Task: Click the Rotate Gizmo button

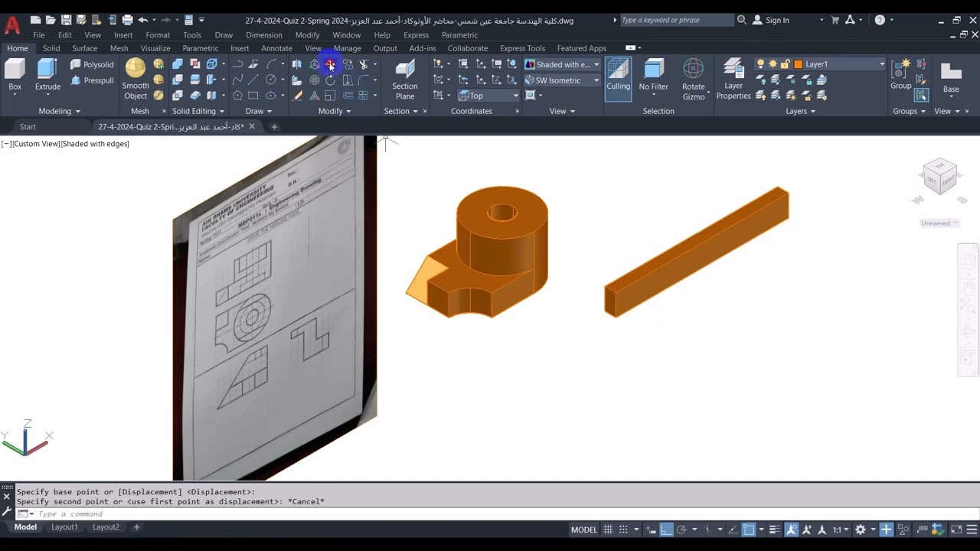Action: pyautogui.click(x=694, y=80)
